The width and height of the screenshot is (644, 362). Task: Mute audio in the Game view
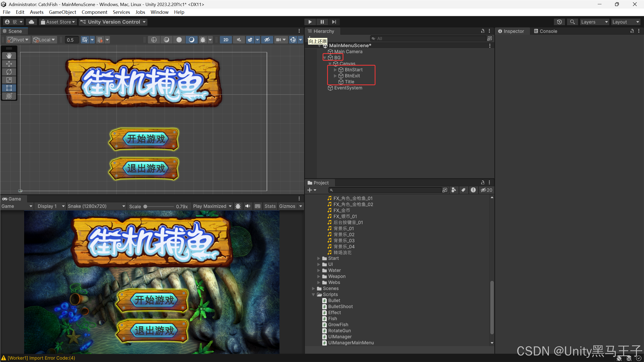click(x=248, y=206)
